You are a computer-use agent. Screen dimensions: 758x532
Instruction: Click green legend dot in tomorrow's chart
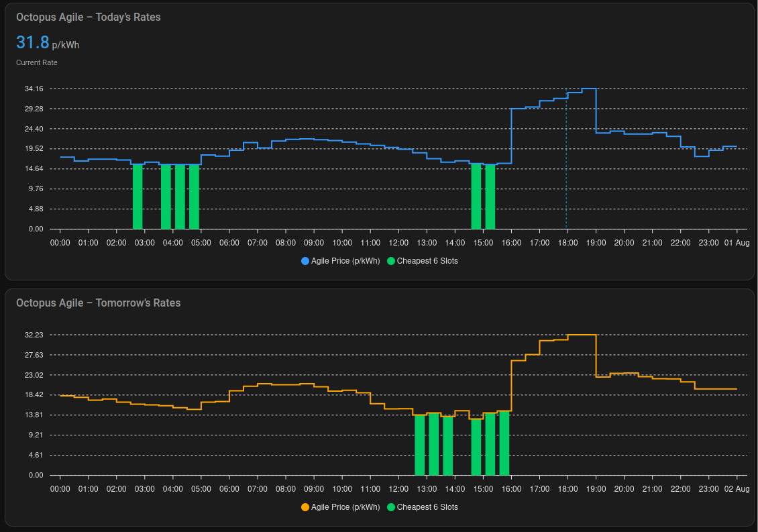(x=391, y=507)
